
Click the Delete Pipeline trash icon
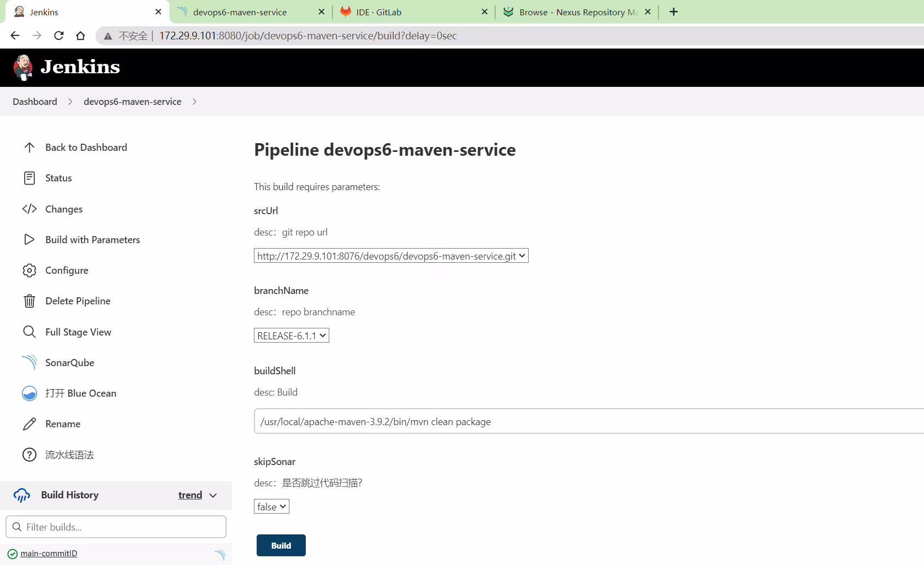tap(29, 301)
